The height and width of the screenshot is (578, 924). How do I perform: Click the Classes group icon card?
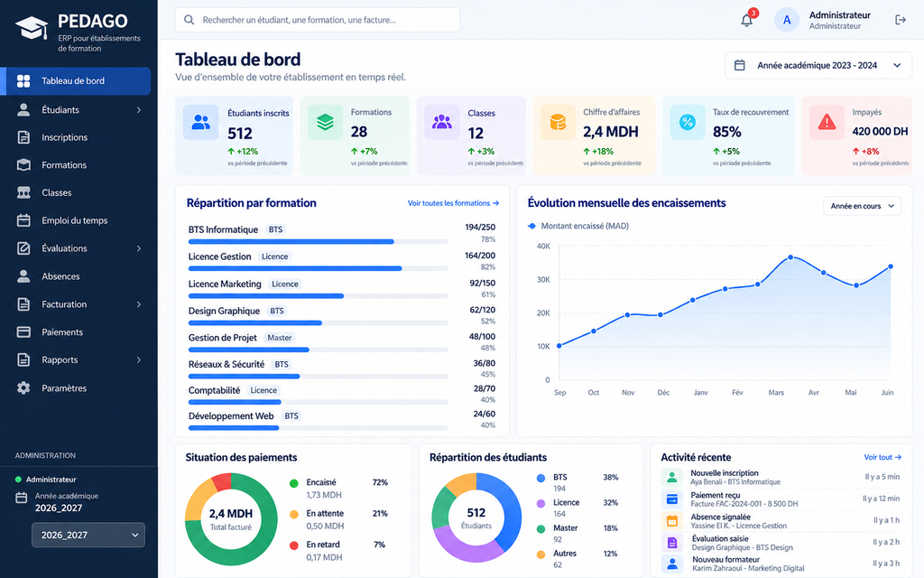tap(442, 122)
